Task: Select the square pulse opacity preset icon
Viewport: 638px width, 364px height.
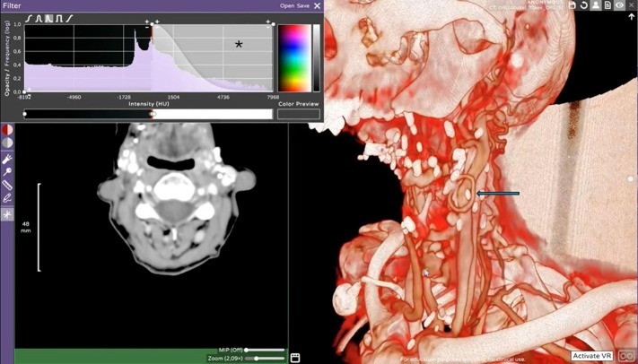Action: coord(59,19)
